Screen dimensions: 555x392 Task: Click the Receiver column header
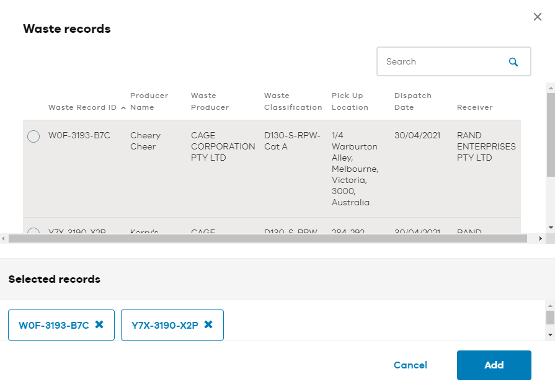(474, 107)
